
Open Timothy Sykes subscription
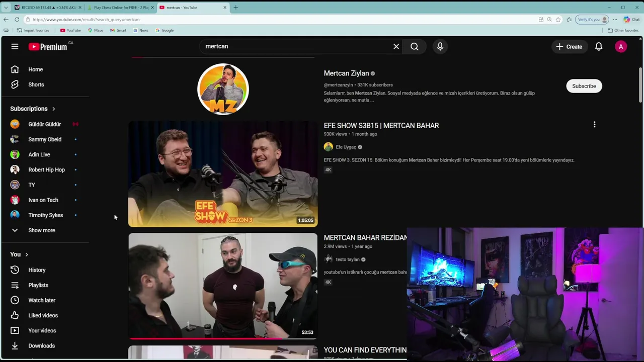click(x=45, y=215)
